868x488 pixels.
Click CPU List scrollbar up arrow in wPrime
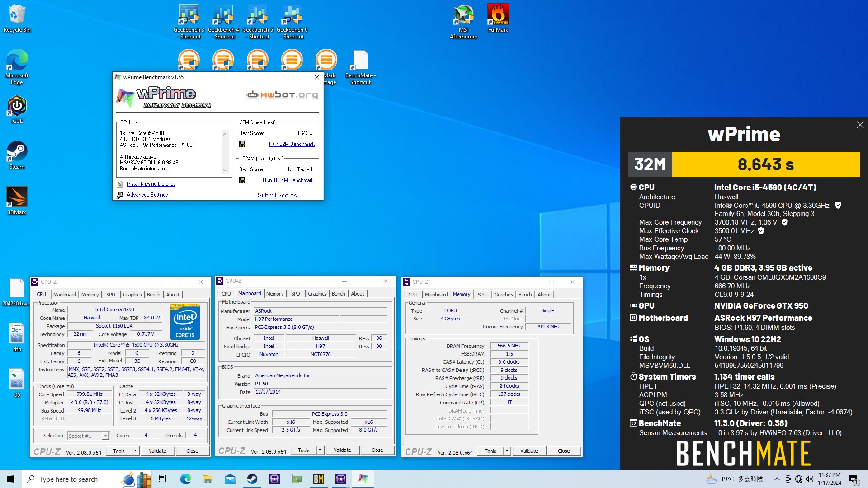(x=225, y=134)
